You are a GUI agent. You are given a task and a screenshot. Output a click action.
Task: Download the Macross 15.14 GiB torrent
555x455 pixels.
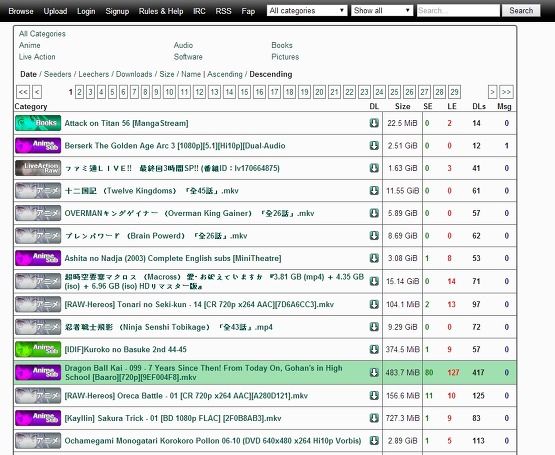374,281
